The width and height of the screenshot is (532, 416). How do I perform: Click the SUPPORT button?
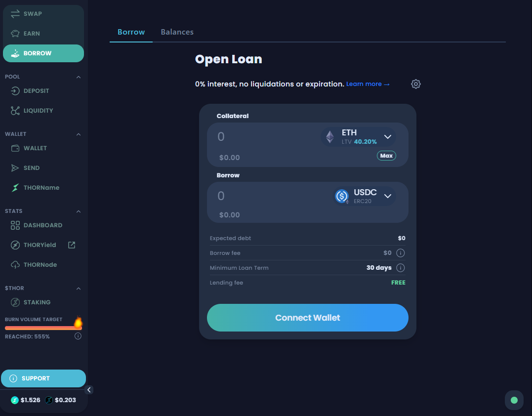click(x=43, y=378)
